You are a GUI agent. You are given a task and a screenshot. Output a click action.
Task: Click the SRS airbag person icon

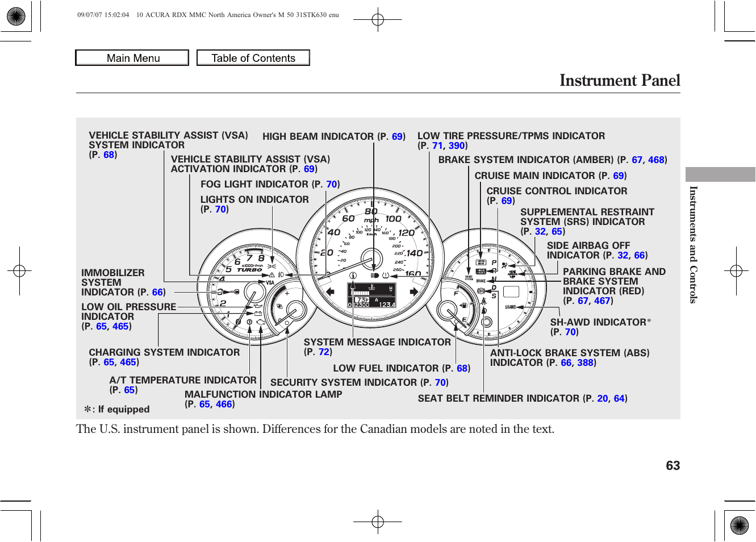click(504, 265)
